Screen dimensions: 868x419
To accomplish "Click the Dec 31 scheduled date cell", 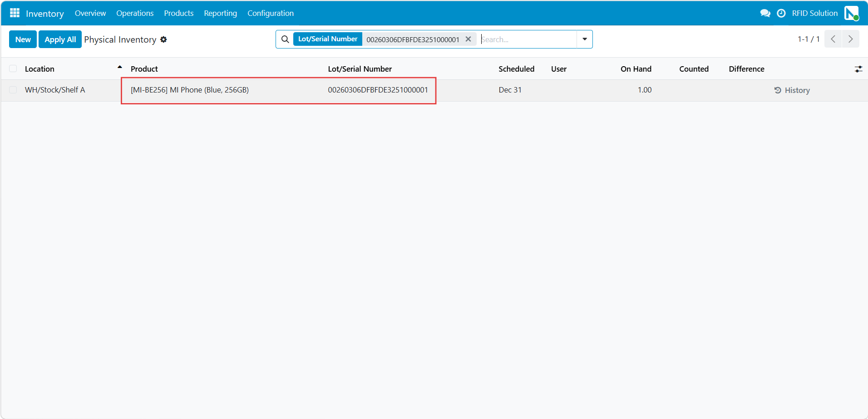I will pyautogui.click(x=510, y=90).
